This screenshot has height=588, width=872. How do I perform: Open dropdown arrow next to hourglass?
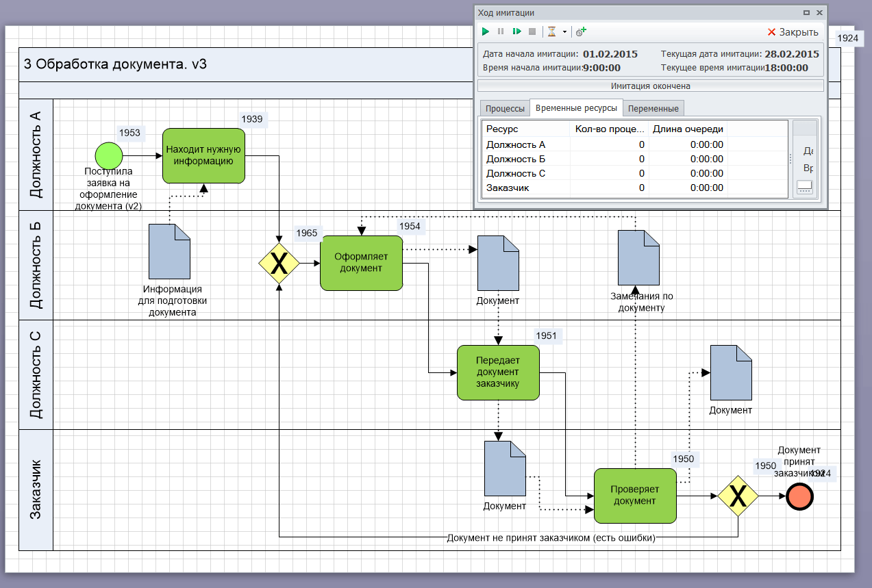click(x=564, y=31)
